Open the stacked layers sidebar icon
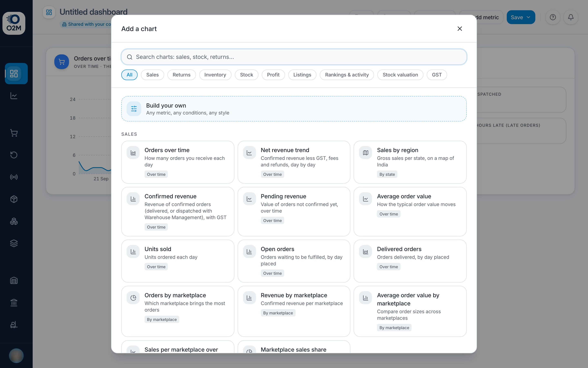 (14, 243)
